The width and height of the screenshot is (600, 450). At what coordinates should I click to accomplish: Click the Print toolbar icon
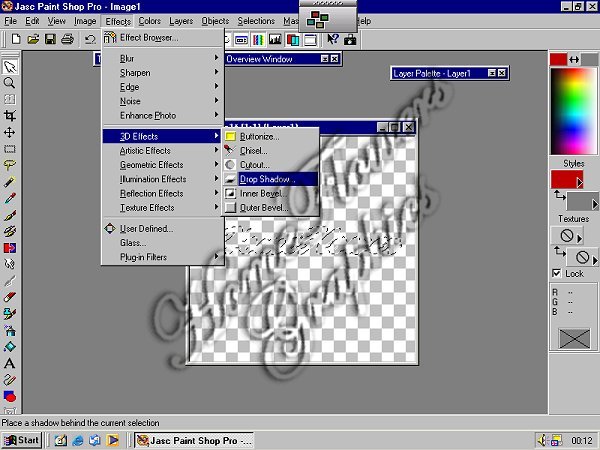[67, 39]
